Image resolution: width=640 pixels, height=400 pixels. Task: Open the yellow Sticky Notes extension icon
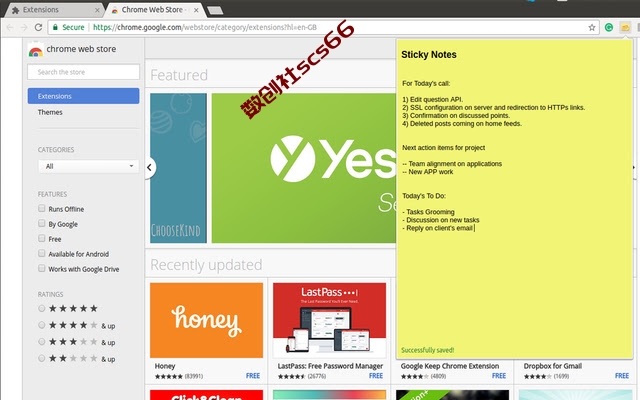coord(625,27)
